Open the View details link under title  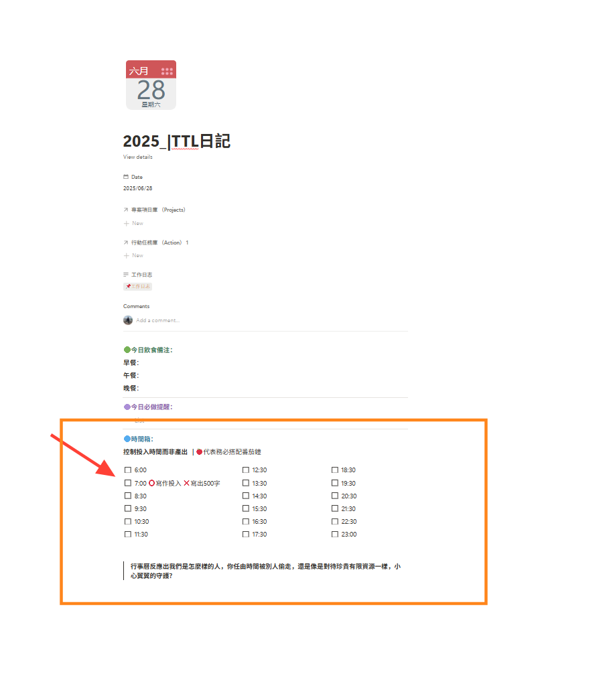(x=137, y=157)
